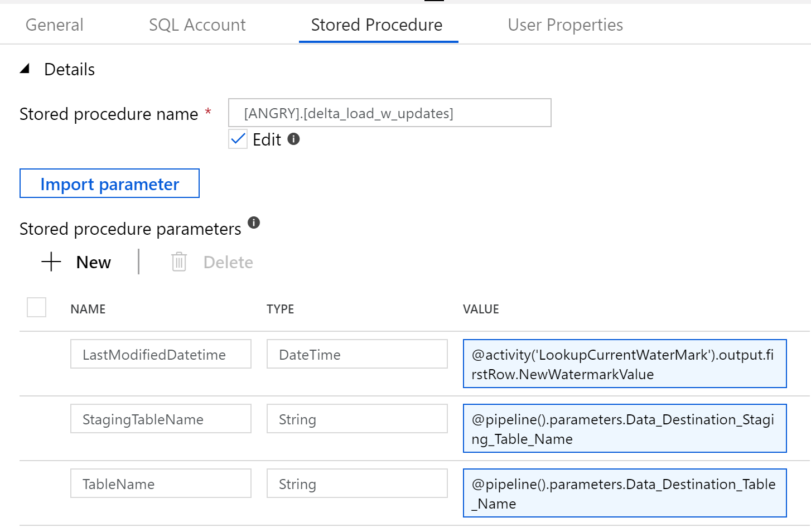The image size is (811, 532).
Task: Open the DateTime type dropdown
Action: 357,354
